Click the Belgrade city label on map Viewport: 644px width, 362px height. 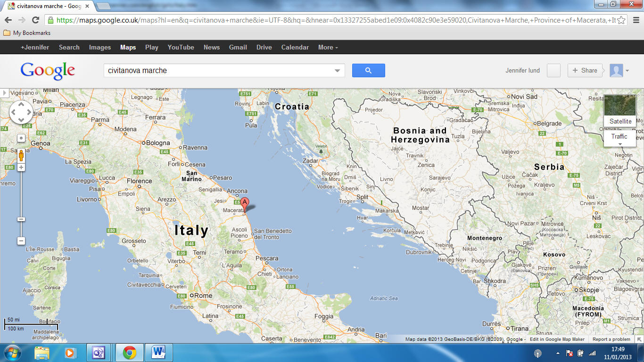(549, 123)
